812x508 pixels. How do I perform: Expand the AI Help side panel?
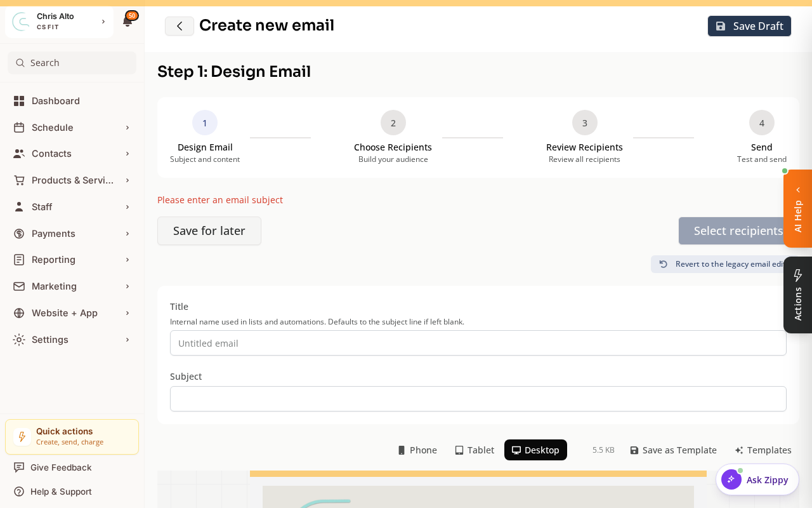[798, 208]
